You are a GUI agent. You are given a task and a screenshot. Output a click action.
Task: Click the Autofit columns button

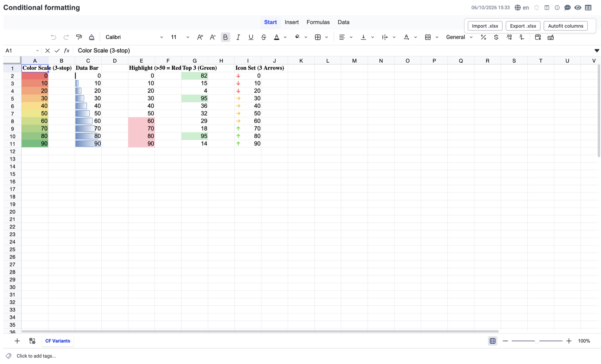[565, 26]
